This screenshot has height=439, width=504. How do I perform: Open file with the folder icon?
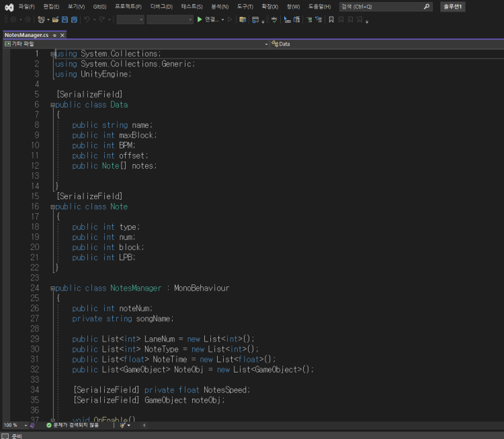[55, 19]
